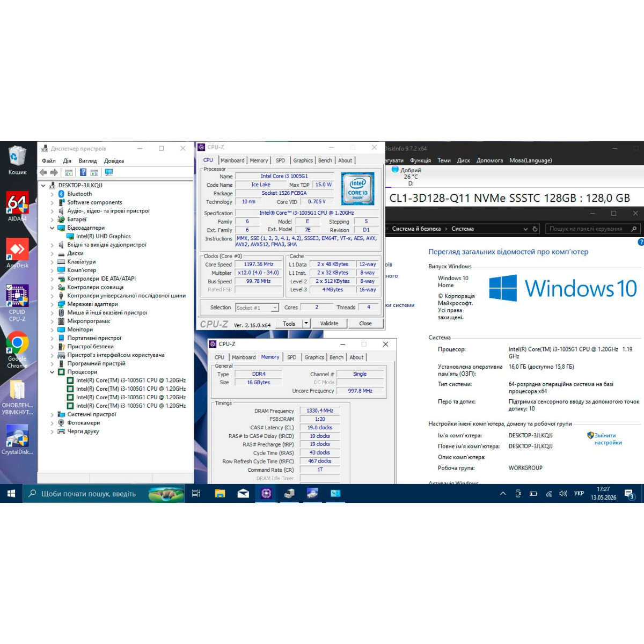Viewport: 644px width, 644px height.
Task: Click the Tools button in CPU-Z
Action: [289, 323]
